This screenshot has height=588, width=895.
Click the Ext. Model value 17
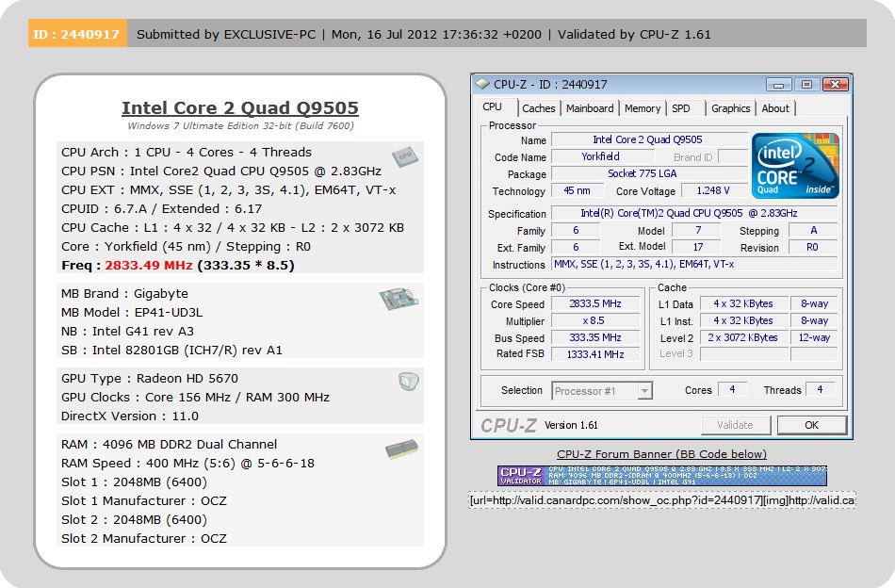tap(697, 247)
